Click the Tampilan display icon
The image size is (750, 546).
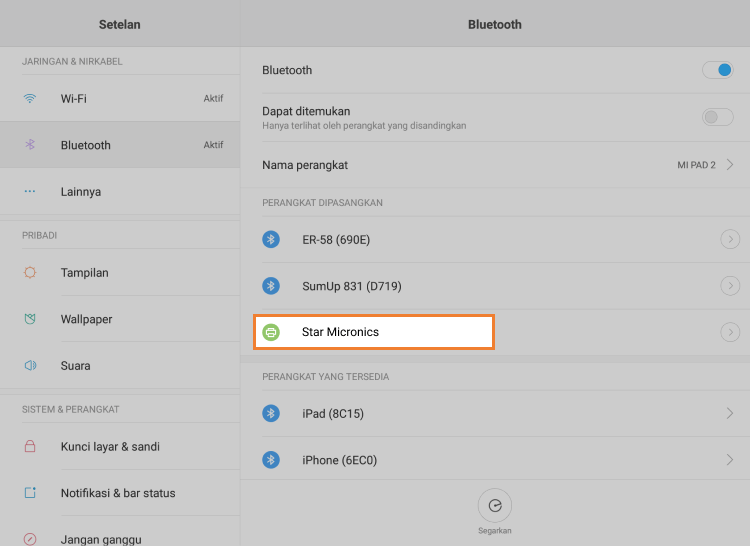(30, 273)
